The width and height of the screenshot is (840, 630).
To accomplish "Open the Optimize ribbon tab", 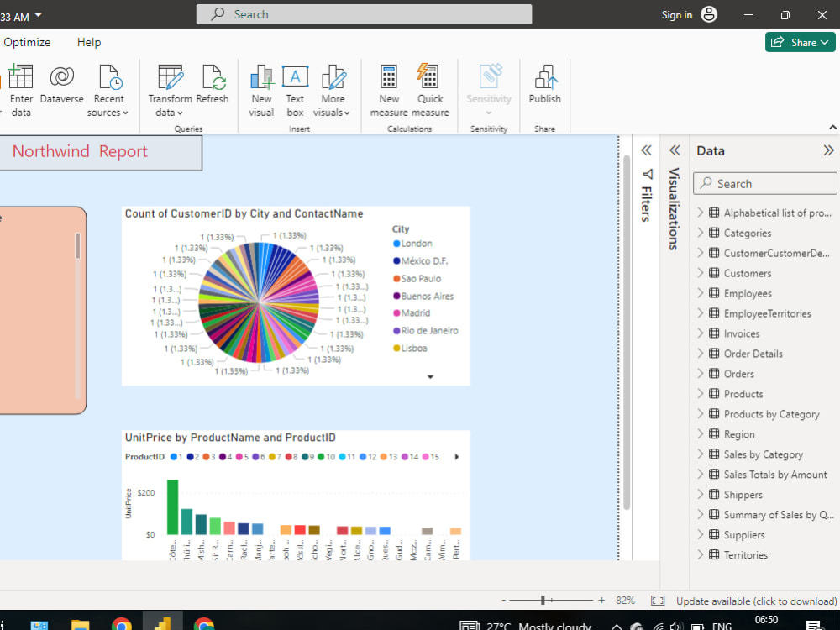I will coord(27,42).
